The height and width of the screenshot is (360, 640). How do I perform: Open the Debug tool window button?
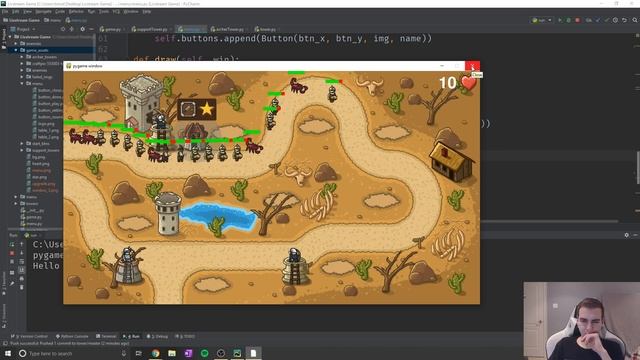pyautogui.click(x=157, y=336)
